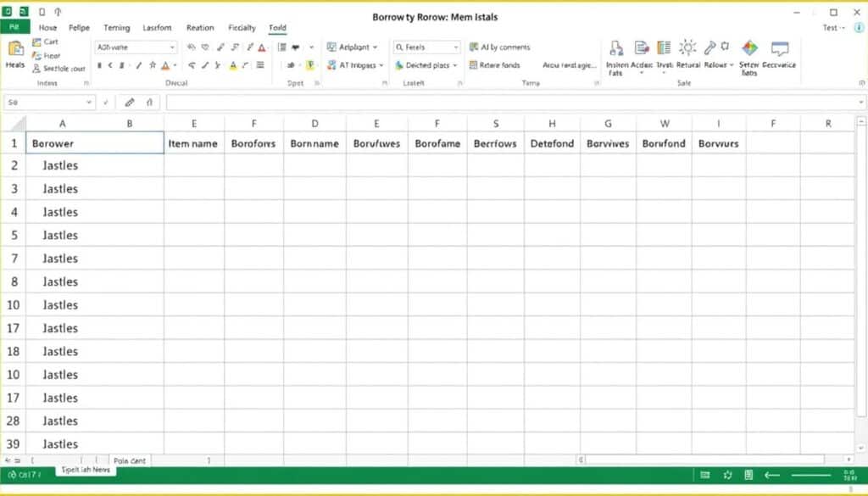Adjust the zoom slider in status bar
The width and height of the screenshot is (868, 496).
point(811,475)
